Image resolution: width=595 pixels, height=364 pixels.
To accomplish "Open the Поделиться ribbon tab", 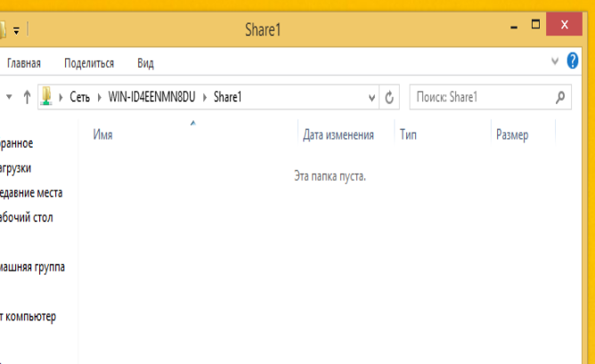I will 89,63.
